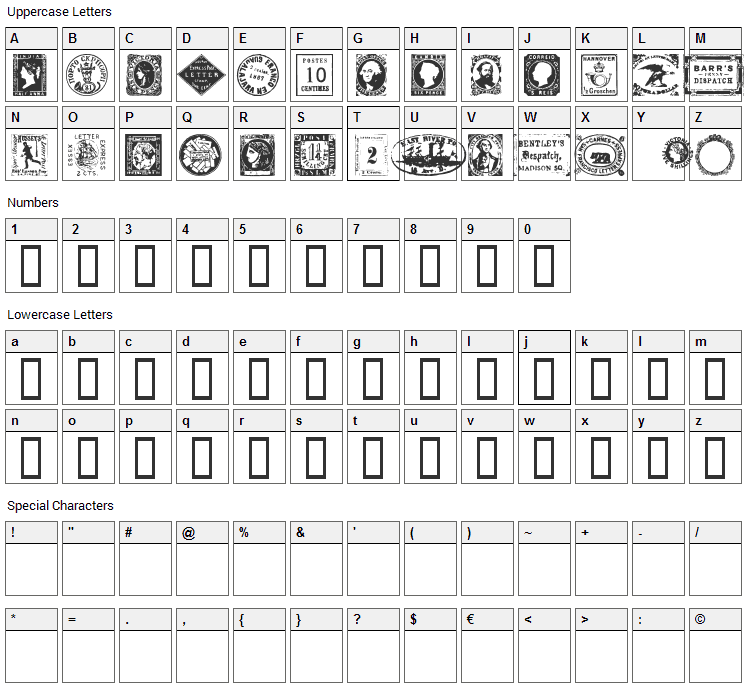Image resolution: width=748 pixels, height=690 pixels.
Task: Click the Lowercase Letters section heading
Action: click(x=60, y=315)
